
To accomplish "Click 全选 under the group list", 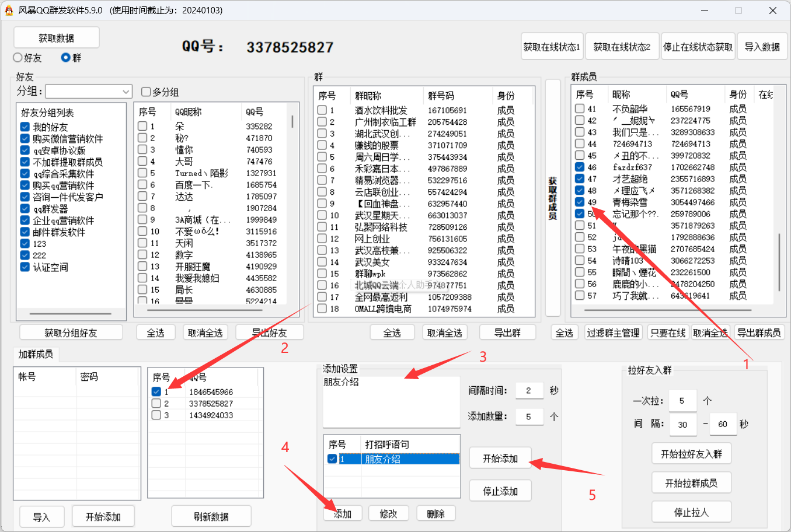I will [x=392, y=332].
